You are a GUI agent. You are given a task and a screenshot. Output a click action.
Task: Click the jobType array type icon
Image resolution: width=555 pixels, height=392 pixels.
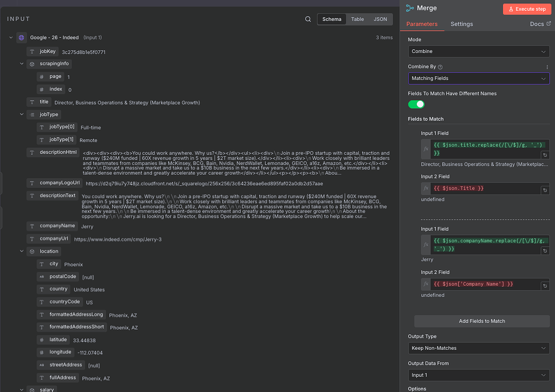coord(32,115)
